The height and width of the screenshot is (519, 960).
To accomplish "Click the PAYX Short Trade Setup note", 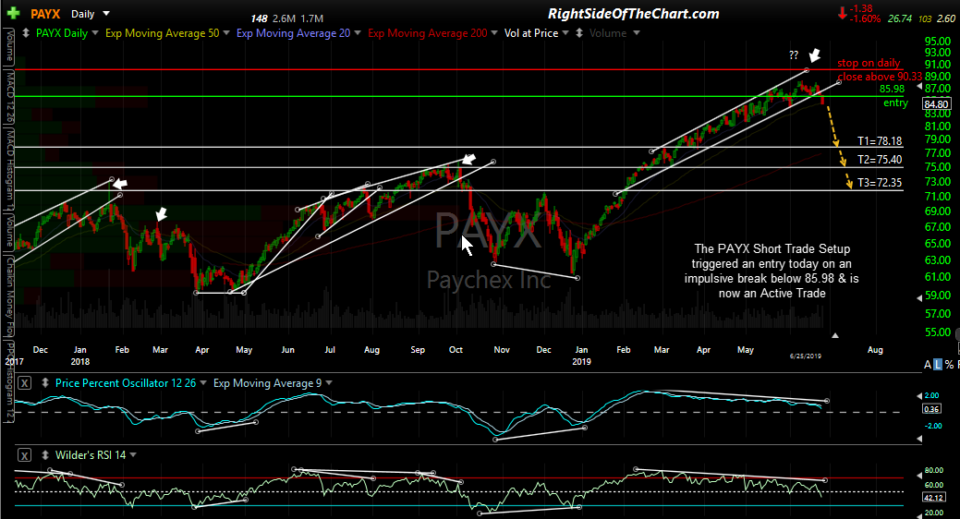I will point(771,271).
